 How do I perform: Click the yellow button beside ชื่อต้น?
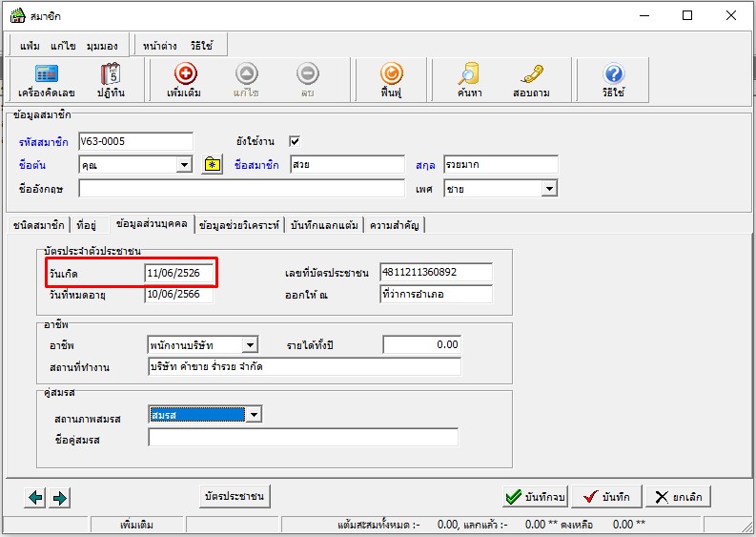[213, 165]
